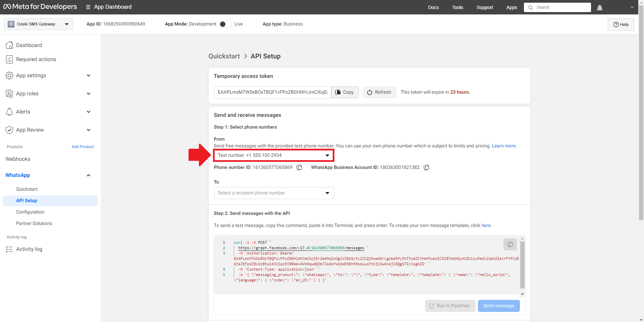
Task: Click Run in Postman button
Action: click(450, 306)
